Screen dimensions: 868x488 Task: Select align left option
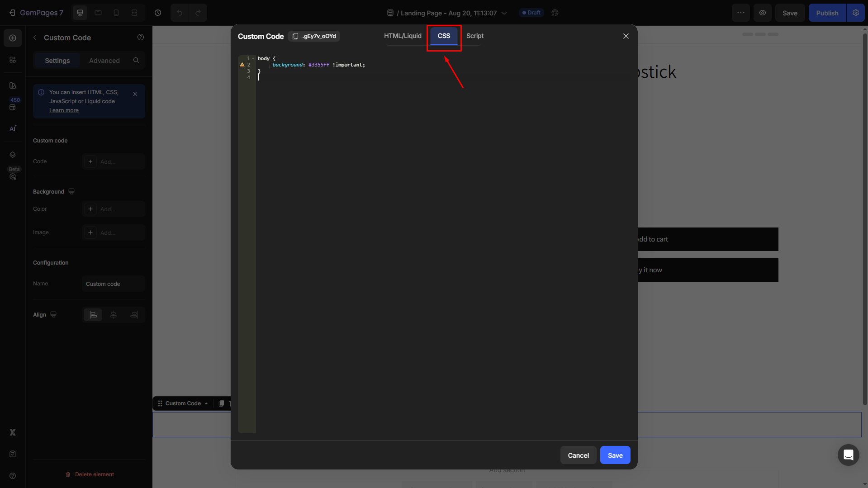[93, 315]
